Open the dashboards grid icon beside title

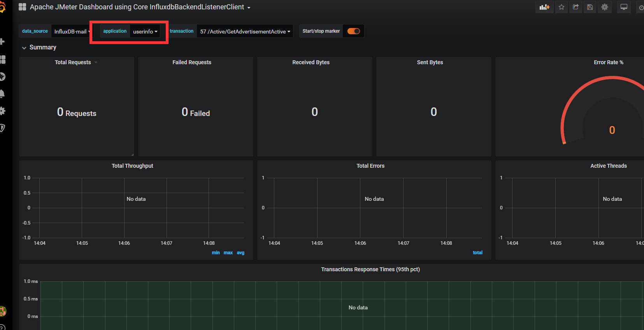[x=22, y=7]
